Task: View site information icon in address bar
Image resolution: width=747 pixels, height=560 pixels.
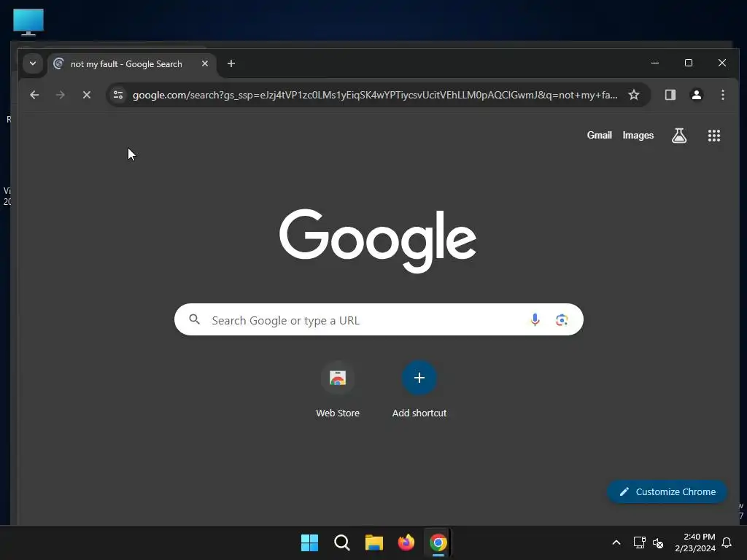Action: [x=118, y=95]
